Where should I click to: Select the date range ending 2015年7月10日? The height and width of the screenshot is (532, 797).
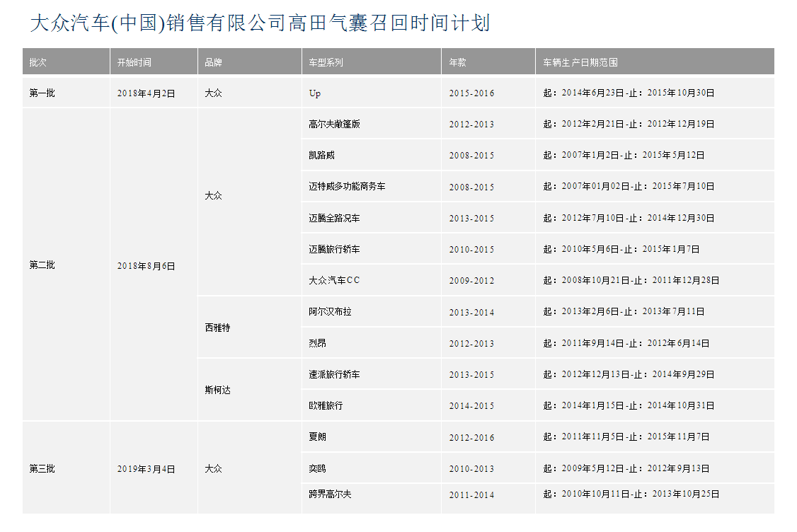[x=629, y=187]
